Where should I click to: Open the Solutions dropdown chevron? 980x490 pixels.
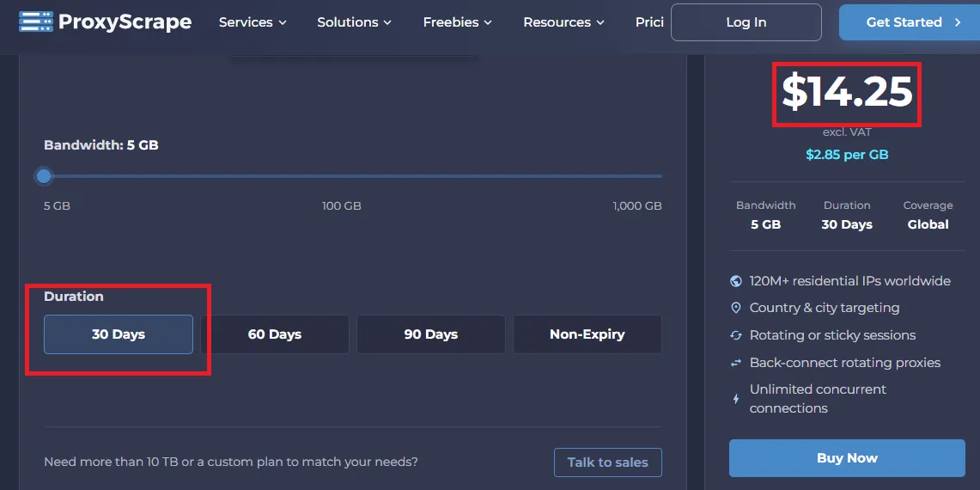pos(387,22)
